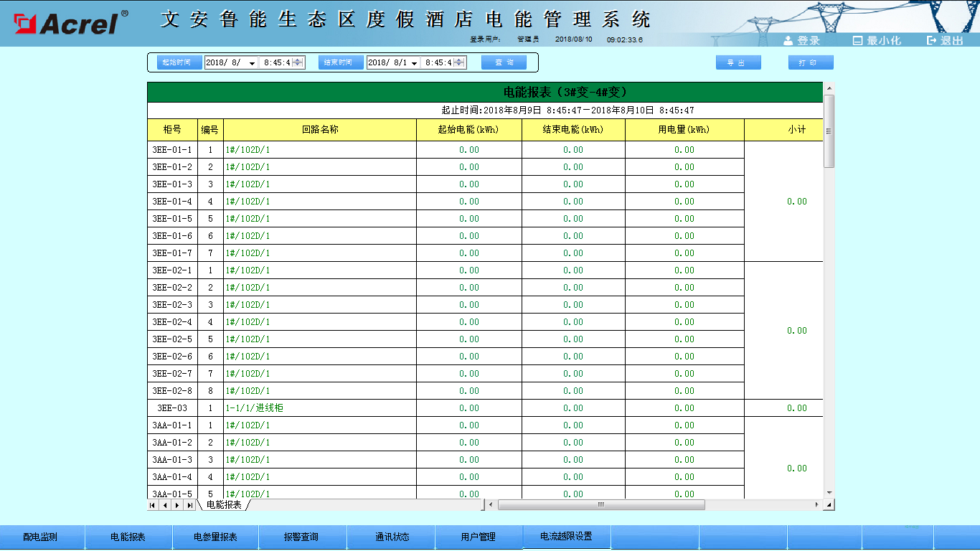980x551 pixels.
Task: Click subtotal value in 3EE-03 row
Action: [x=797, y=408]
